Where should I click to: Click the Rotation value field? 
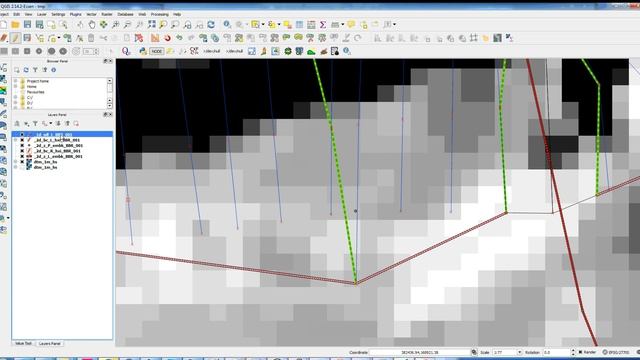click(x=556, y=352)
